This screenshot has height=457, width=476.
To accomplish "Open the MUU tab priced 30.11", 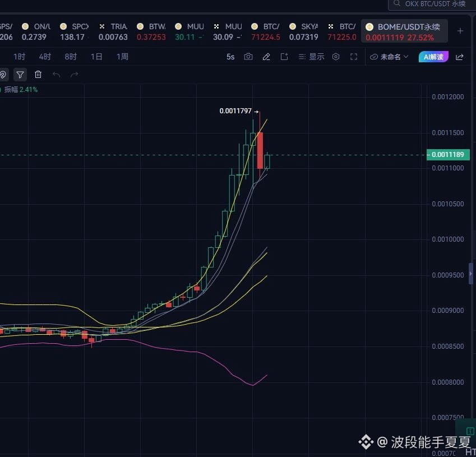I will click(x=189, y=31).
